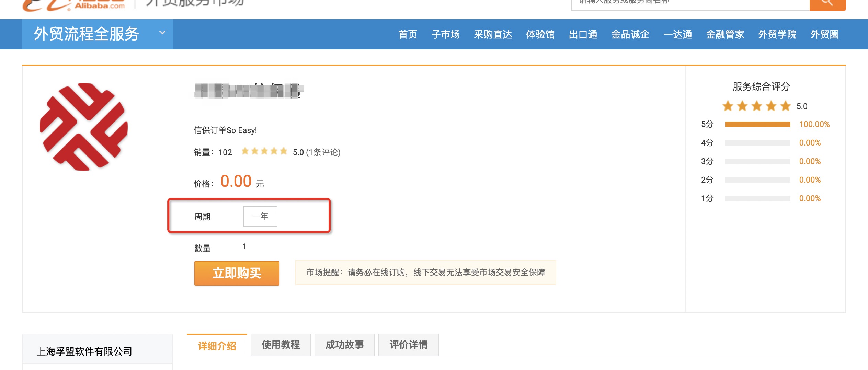Open 采购直达 navigation link

(493, 35)
